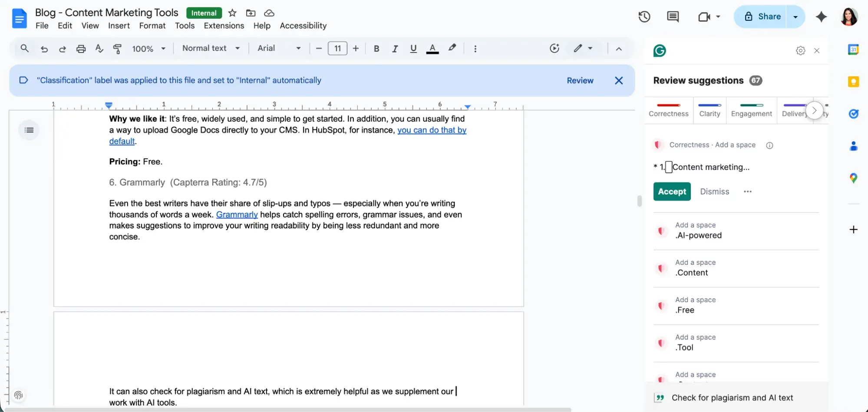
Task: Open Google Calendar from the side panel
Action: click(854, 49)
